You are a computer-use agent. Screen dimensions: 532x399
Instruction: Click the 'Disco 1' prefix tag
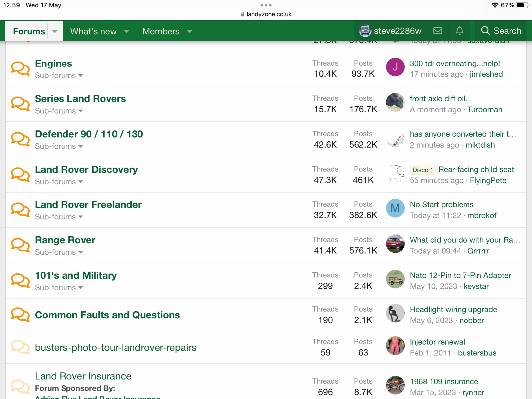tap(423, 170)
